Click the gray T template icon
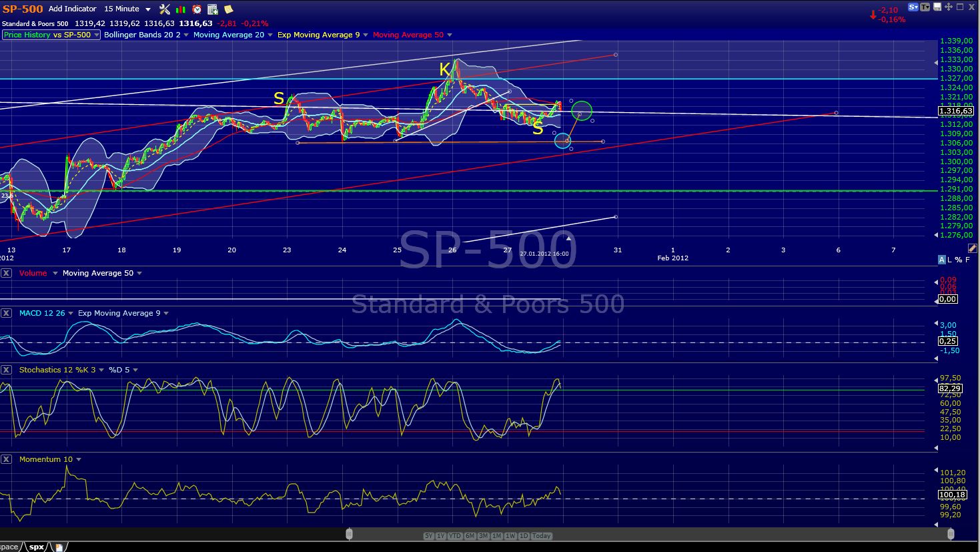 pos(925,7)
